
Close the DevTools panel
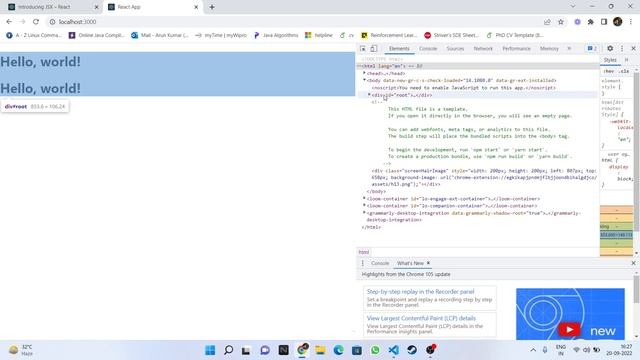tap(633, 48)
